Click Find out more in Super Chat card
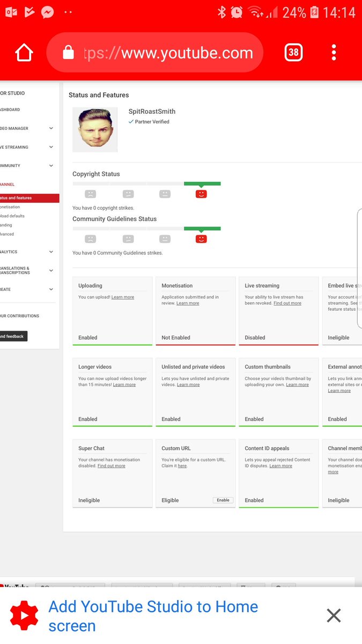 (x=112, y=466)
